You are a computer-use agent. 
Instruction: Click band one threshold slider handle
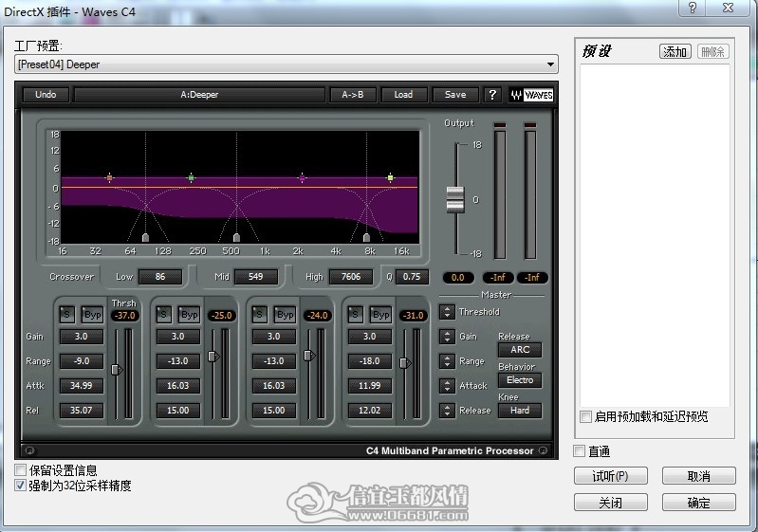pos(117,370)
